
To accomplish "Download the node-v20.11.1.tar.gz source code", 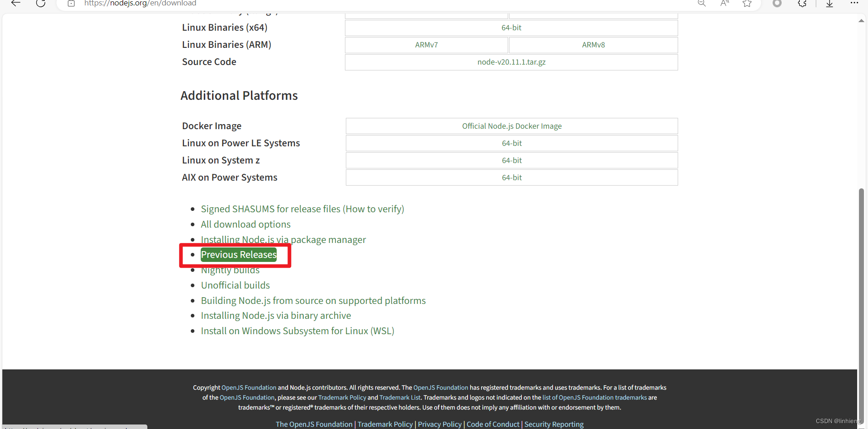I will (511, 62).
